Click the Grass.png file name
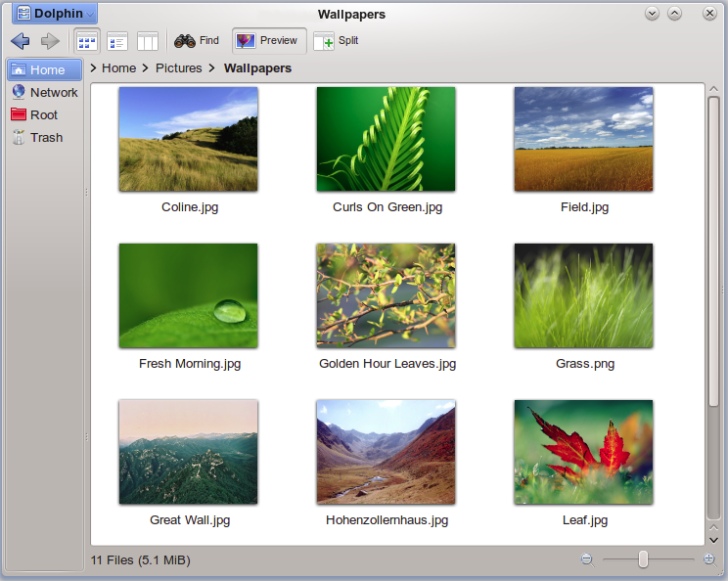The height and width of the screenshot is (581, 728). click(x=585, y=363)
